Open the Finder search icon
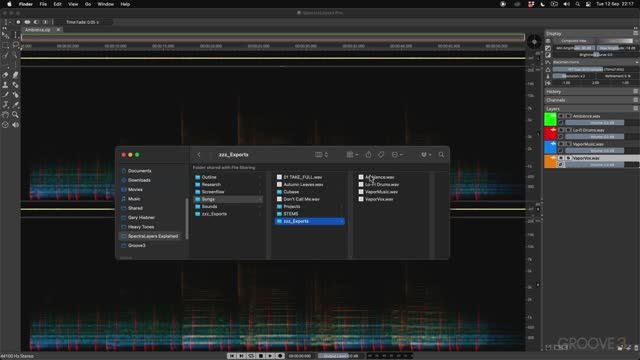 point(441,155)
